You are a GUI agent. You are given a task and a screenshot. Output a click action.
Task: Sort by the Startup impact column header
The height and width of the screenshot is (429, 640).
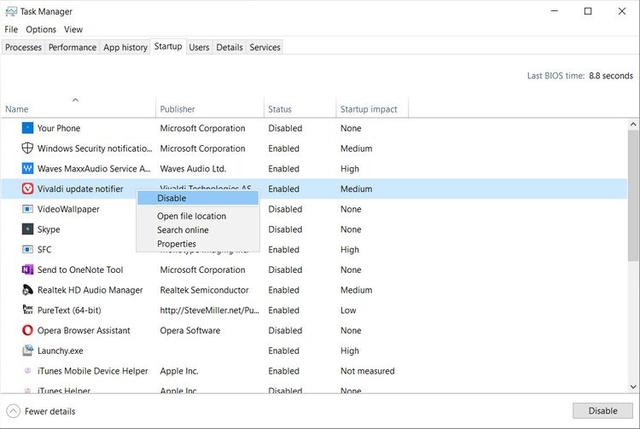(x=372, y=109)
